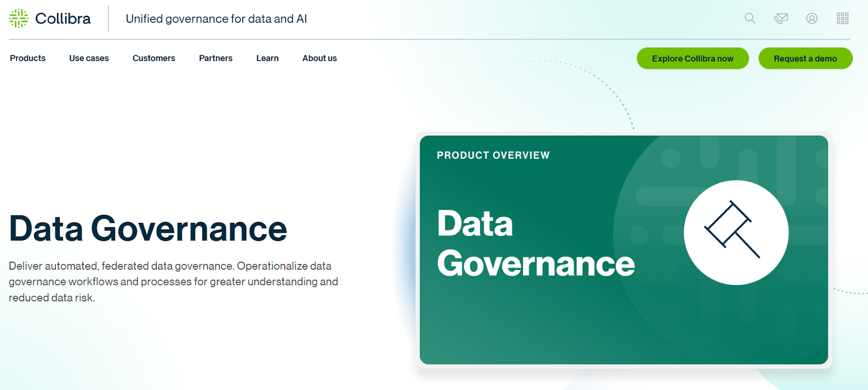
Task: Click the Data Governance product overview card
Action: coord(624,250)
